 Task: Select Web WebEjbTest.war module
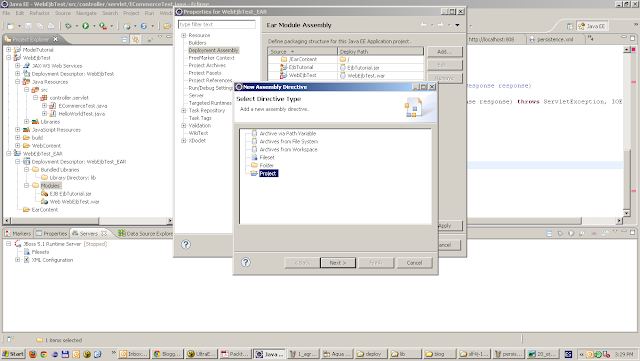coord(74,202)
